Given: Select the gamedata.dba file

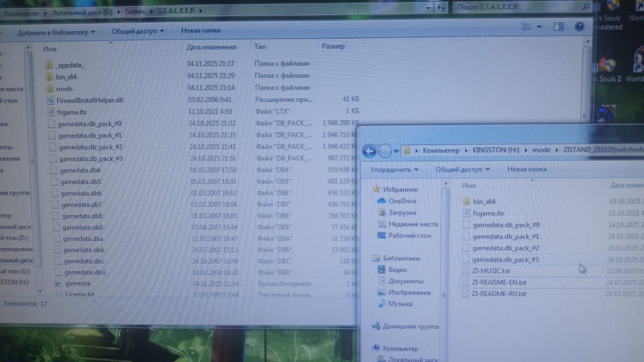Looking at the screenshot, I should tap(78, 238).
